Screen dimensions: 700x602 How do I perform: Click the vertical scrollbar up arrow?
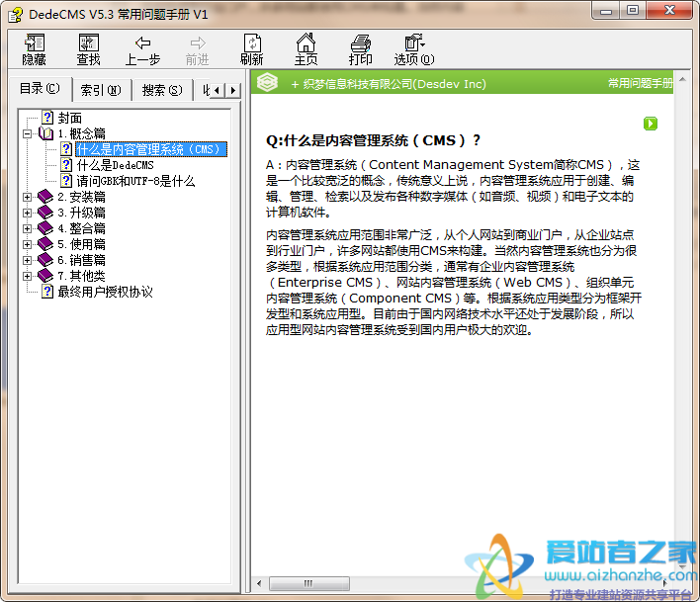[x=682, y=79]
